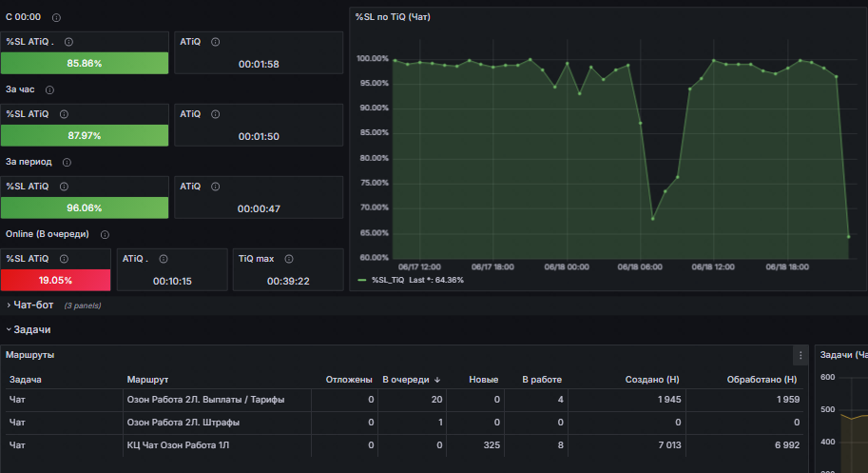Screen dimensions: 868x473
Task: Click info icon next to 'С 00:00'
Action: [56, 18]
